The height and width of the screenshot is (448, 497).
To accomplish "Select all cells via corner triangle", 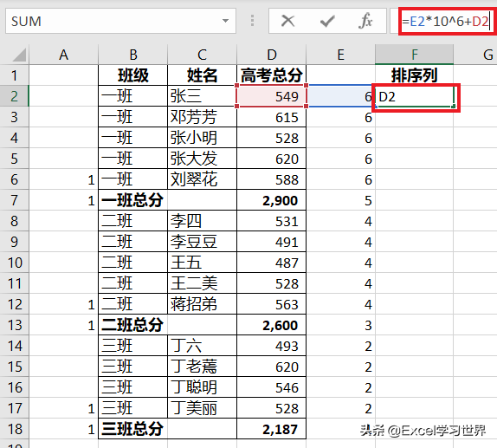I will click(x=19, y=55).
